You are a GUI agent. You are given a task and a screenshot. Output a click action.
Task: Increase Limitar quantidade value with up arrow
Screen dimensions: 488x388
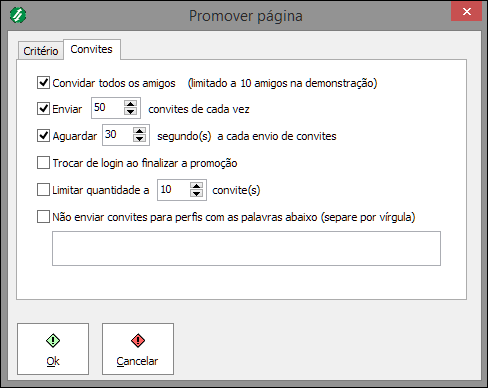click(x=196, y=186)
